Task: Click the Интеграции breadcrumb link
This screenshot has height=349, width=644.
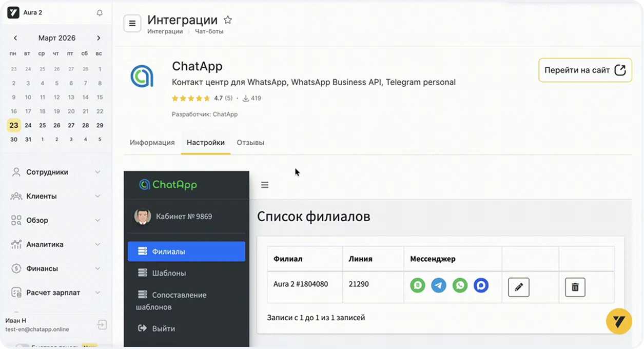Action: (165, 31)
